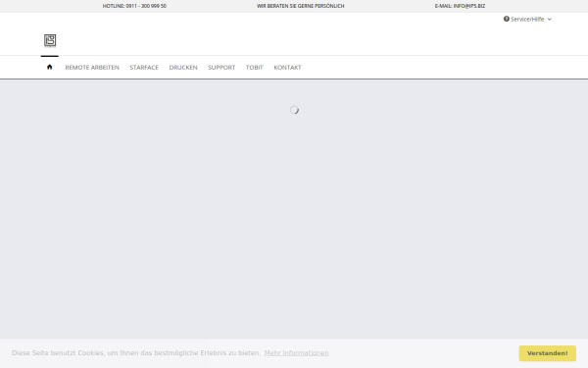Accept cookies with Verstanden! button
The height and width of the screenshot is (368, 588).
(x=548, y=353)
